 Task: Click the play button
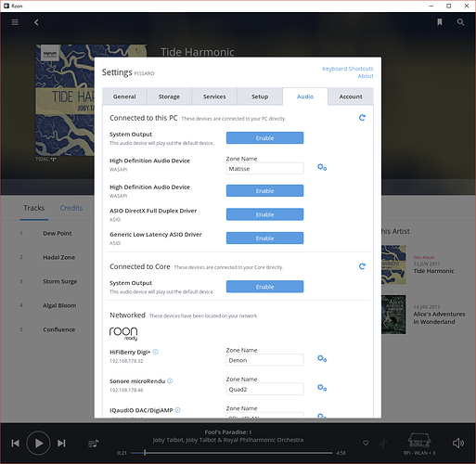pyautogui.click(x=38, y=443)
